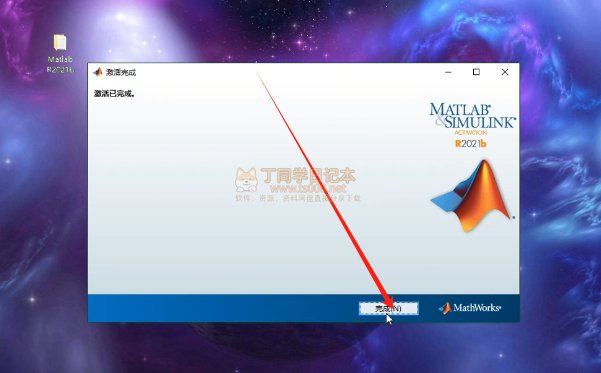Image resolution: width=601 pixels, height=373 pixels.
Task: Click the 完成(N) finish button
Action: (x=388, y=308)
